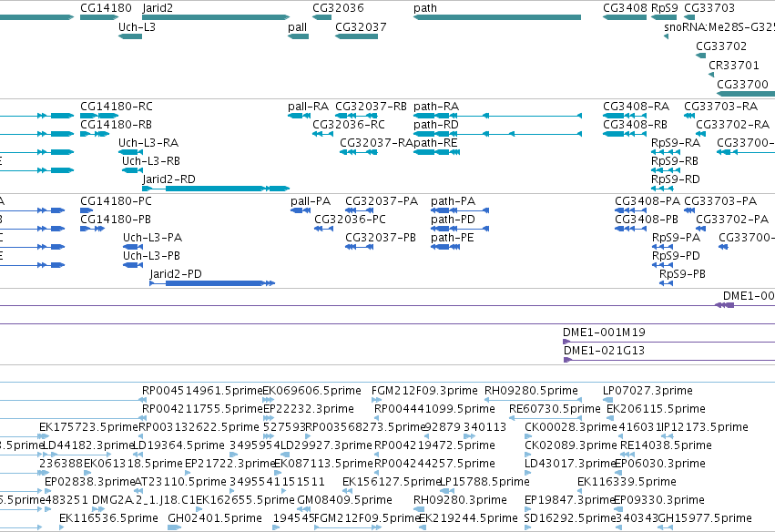The height and width of the screenshot is (532, 775).
Task: Click the CR33701 gene label
Action: click(x=733, y=66)
